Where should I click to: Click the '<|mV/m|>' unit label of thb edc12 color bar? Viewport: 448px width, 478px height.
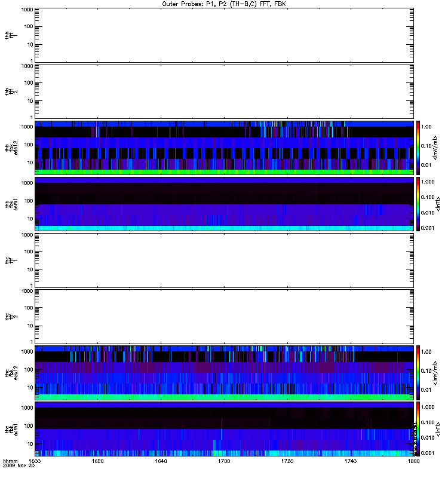[435, 148]
